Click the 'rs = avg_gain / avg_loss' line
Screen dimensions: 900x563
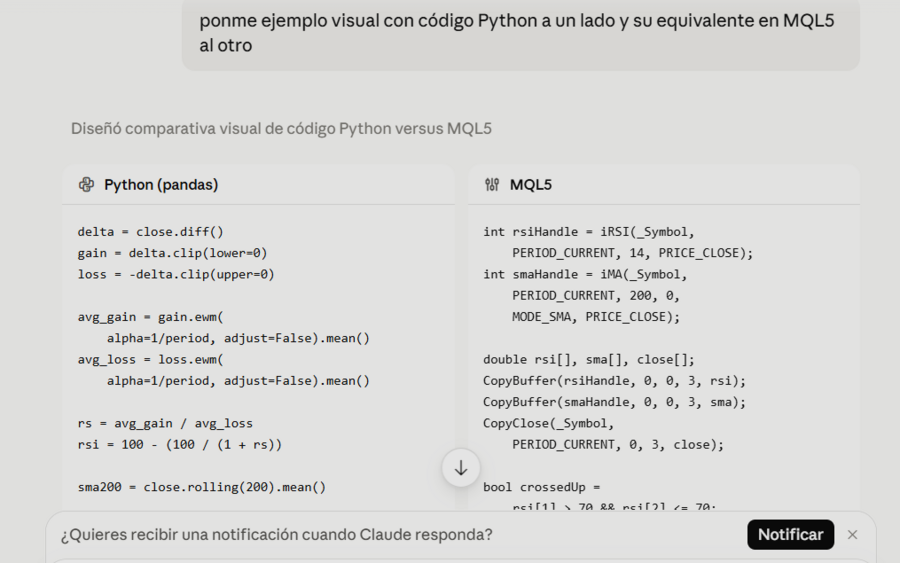[x=165, y=424]
